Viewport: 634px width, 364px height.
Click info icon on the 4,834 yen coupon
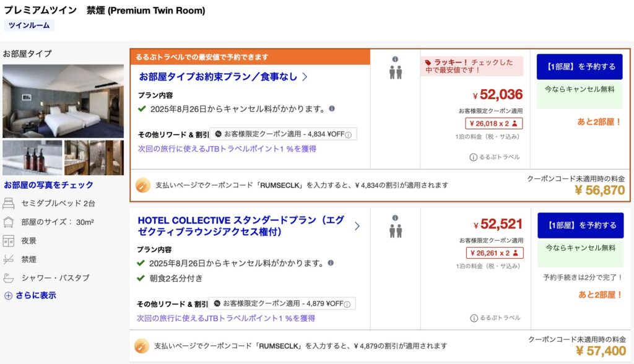348,135
